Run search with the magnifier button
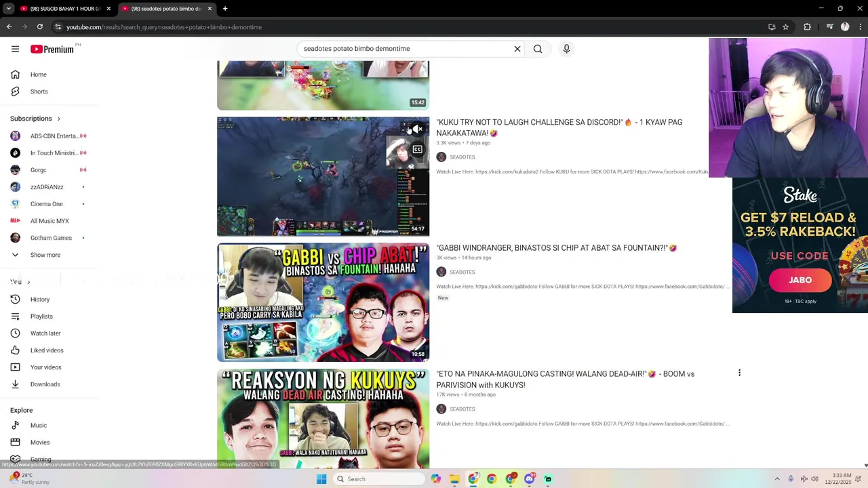This screenshot has height=488, width=868. point(538,49)
